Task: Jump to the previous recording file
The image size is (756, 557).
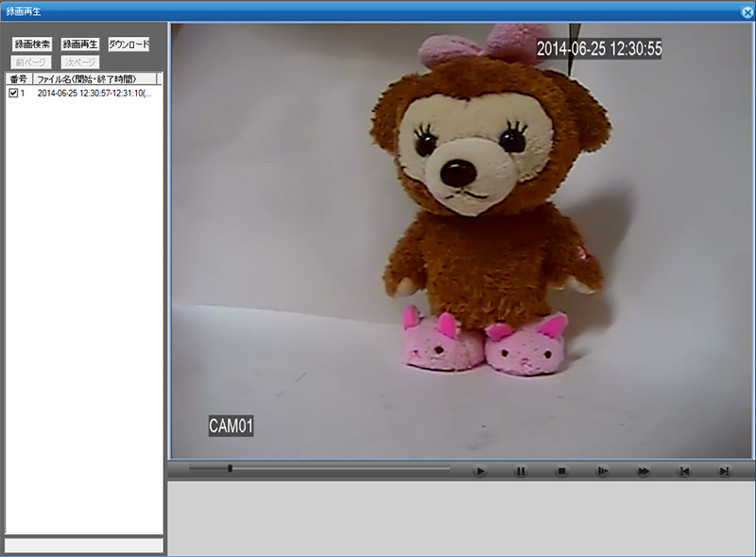Action: point(683,471)
